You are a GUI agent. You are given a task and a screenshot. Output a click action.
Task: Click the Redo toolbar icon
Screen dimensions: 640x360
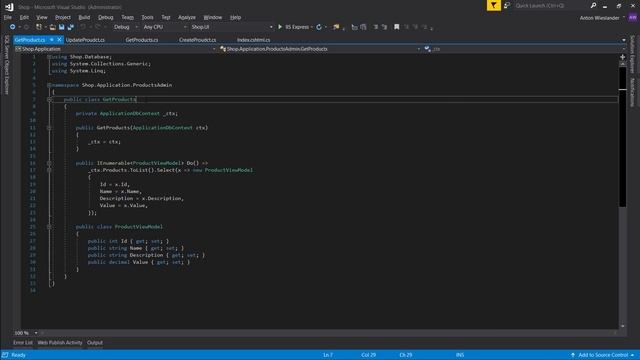(x=98, y=27)
